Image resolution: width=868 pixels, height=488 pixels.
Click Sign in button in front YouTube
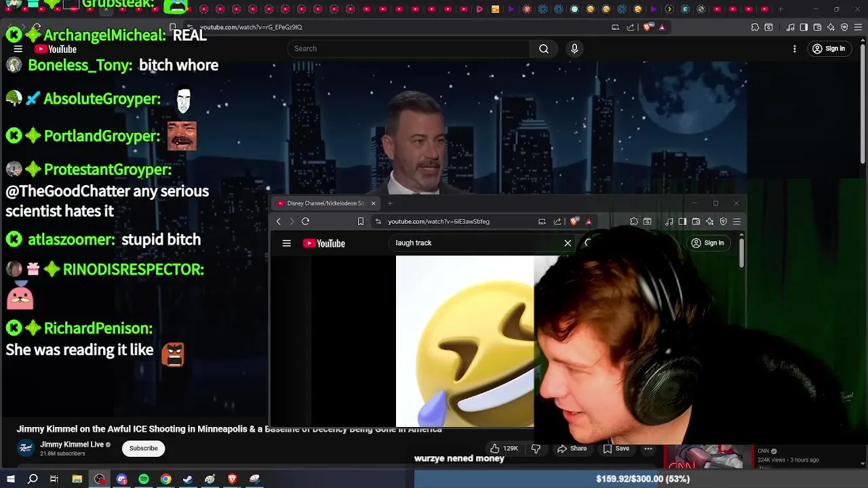click(x=707, y=243)
